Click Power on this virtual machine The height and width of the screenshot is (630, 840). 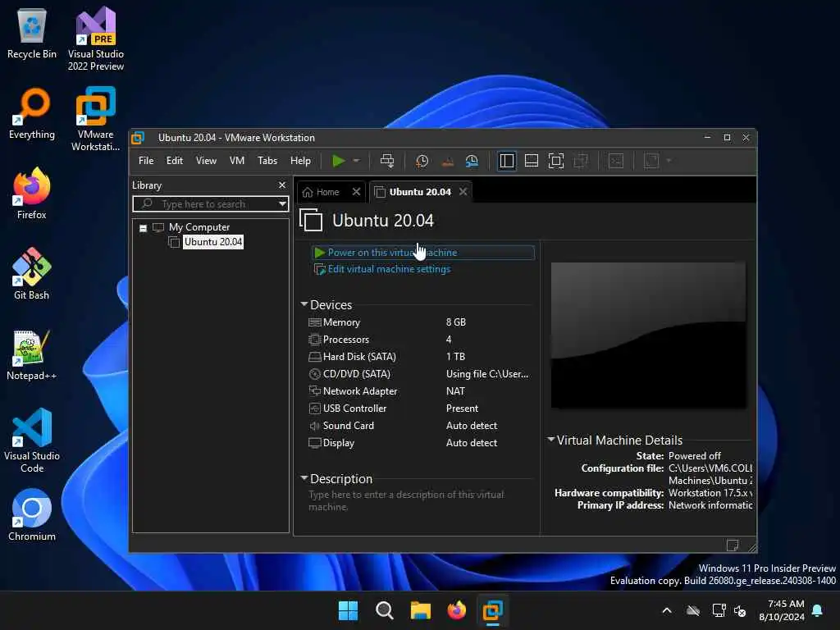pos(392,253)
